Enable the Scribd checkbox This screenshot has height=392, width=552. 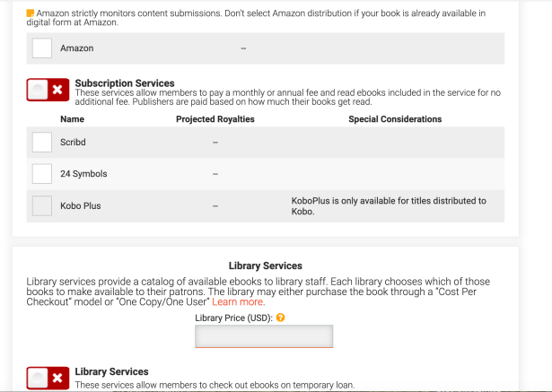pos(41,142)
